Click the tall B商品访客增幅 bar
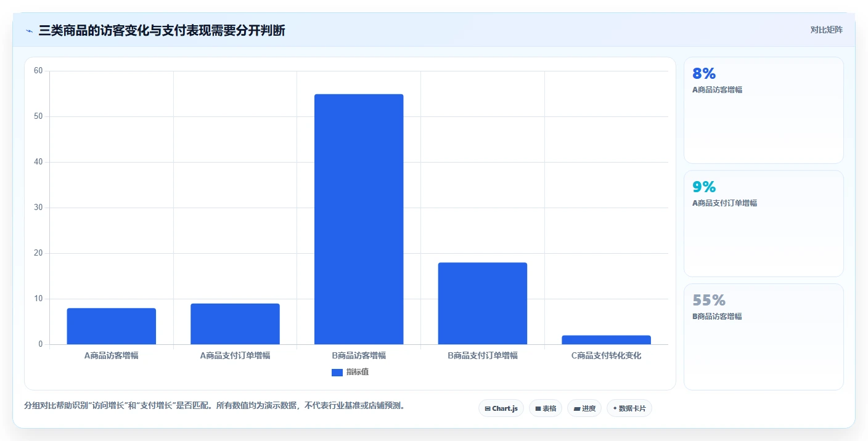 coord(359,219)
